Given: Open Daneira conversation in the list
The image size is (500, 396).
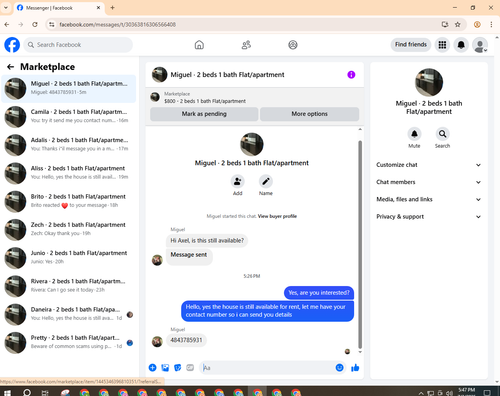Looking at the screenshot, I should coord(69,314).
